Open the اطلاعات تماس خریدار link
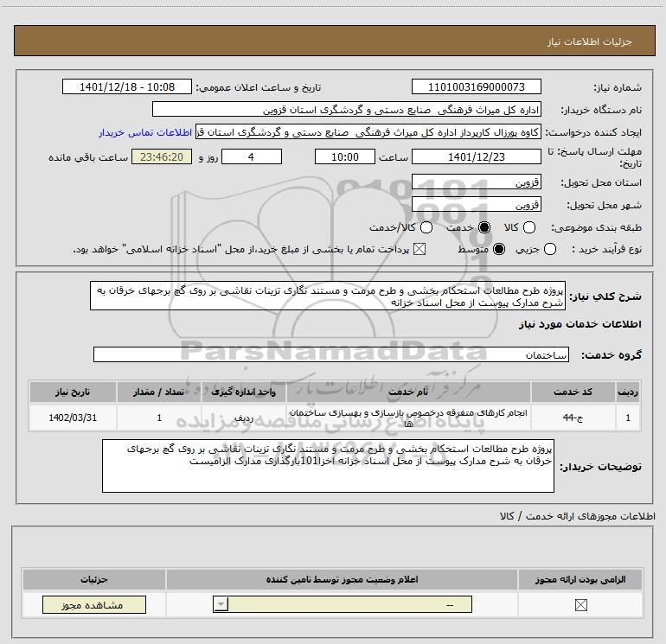666x644 pixels. [145, 132]
